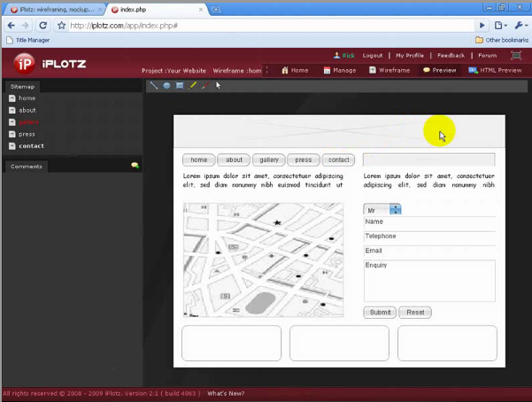
Task: Select the gallery page in Sitemap
Action: [28, 122]
